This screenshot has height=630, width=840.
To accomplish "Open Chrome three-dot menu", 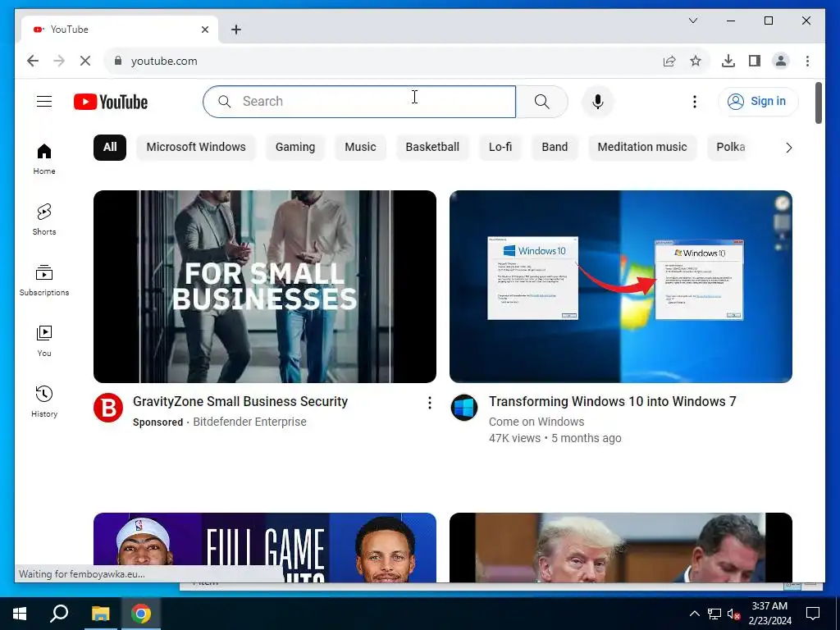I will (807, 61).
